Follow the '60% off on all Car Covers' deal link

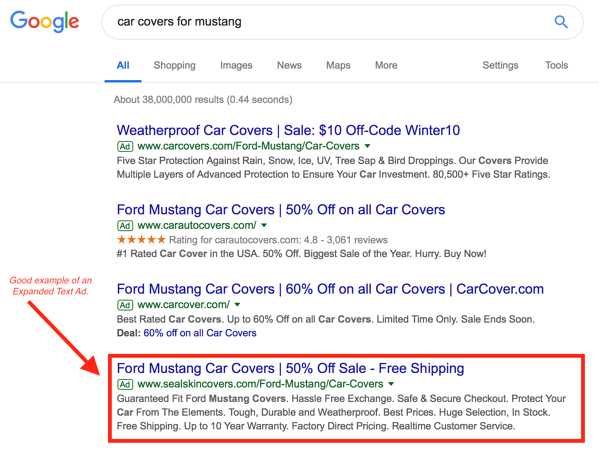[200, 333]
